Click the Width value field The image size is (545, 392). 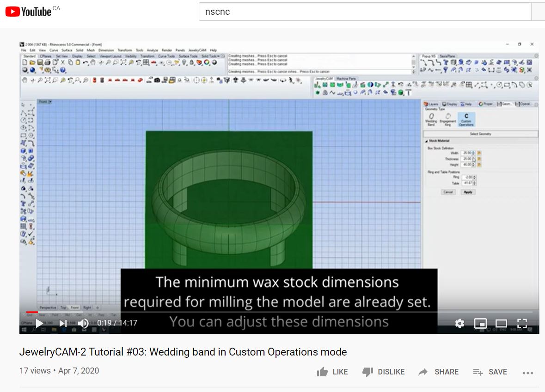tap(466, 153)
